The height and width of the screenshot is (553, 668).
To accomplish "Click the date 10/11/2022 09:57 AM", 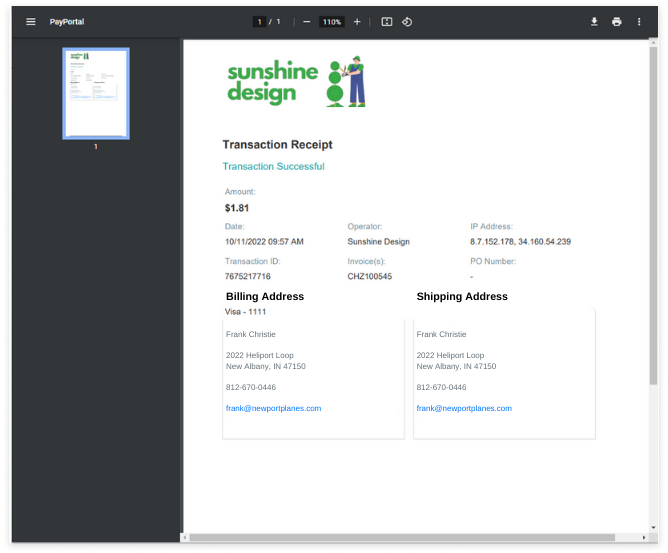I will (x=264, y=242).
